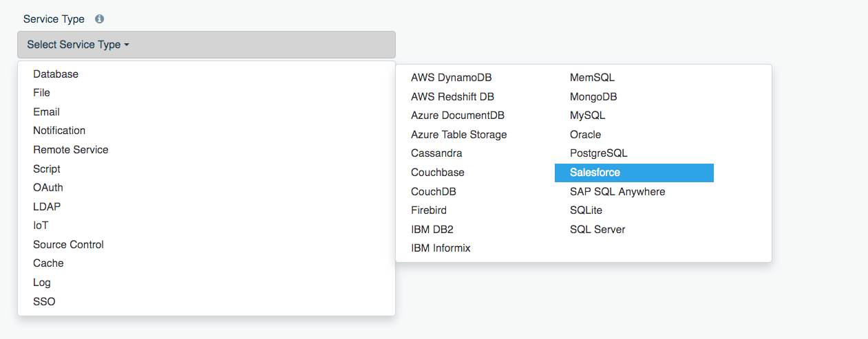Select the LDAP service category
This screenshot has width=868, height=339.
pyautogui.click(x=47, y=206)
